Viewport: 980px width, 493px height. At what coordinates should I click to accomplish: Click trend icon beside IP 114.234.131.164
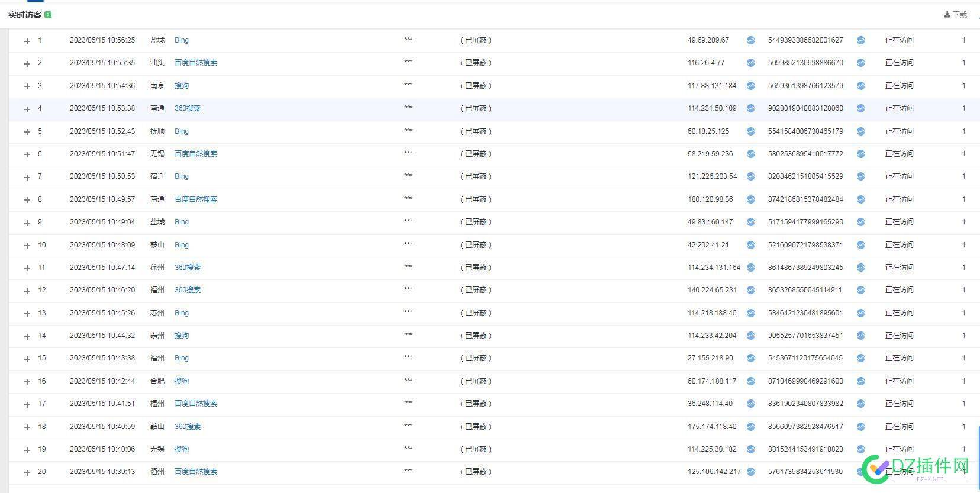[x=750, y=268]
